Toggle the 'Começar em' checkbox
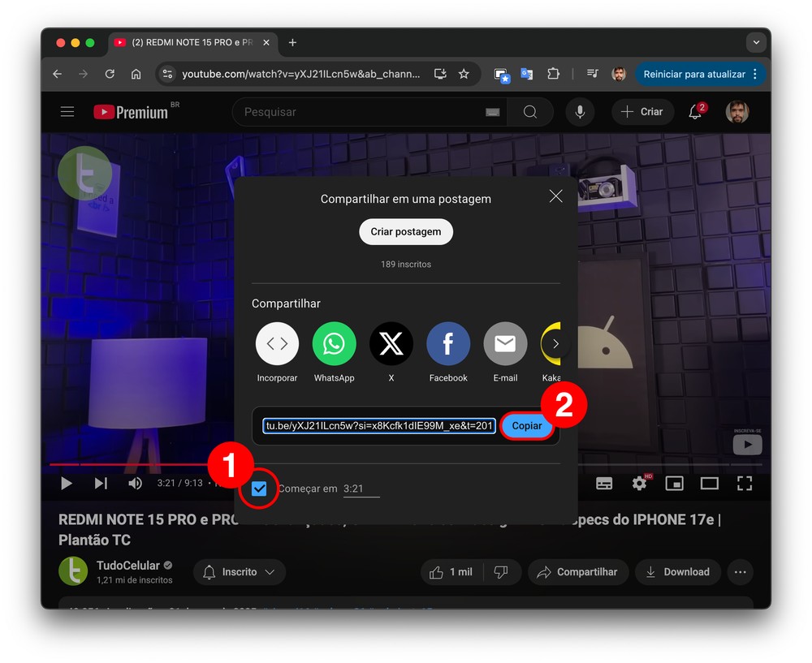812x663 pixels. pos(259,489)
